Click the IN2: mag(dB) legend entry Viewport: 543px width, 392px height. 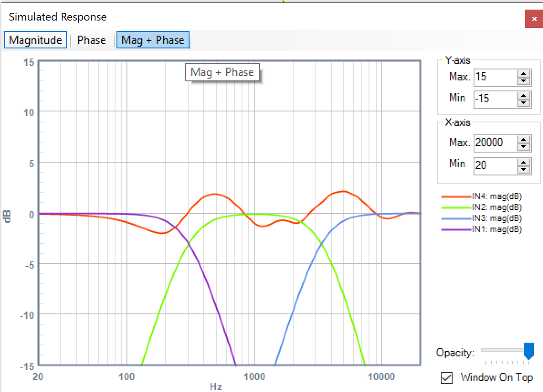pos(496,207)
